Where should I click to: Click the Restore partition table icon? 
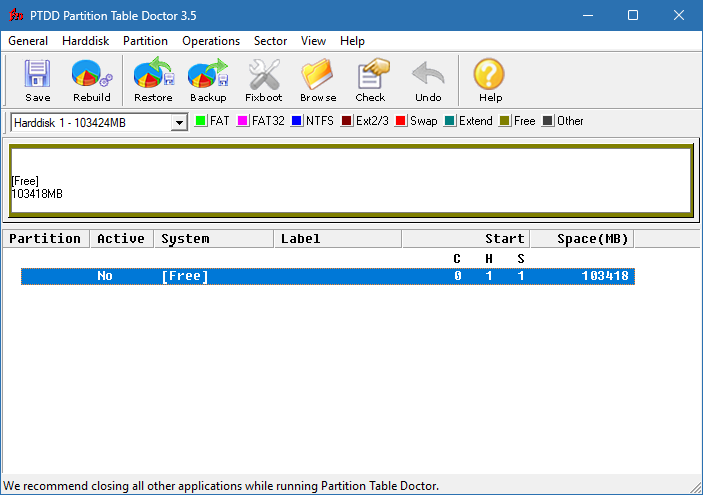[154, 73]
